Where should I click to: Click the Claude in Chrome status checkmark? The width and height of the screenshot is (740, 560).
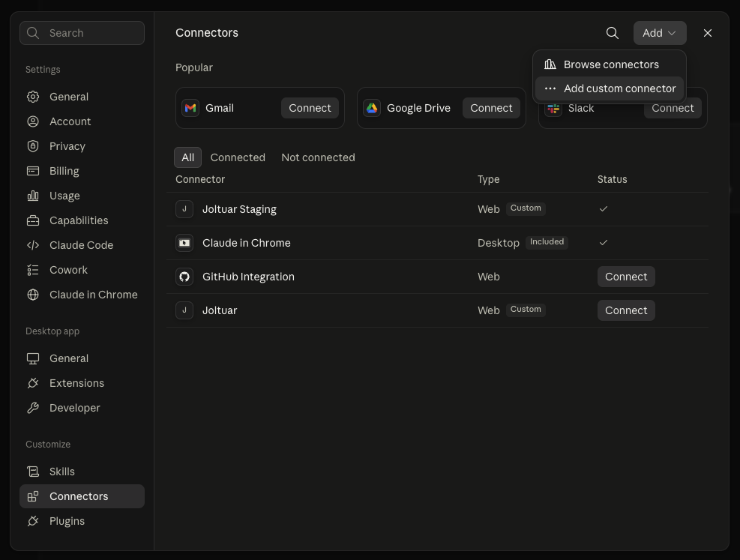tap(603, 242)
